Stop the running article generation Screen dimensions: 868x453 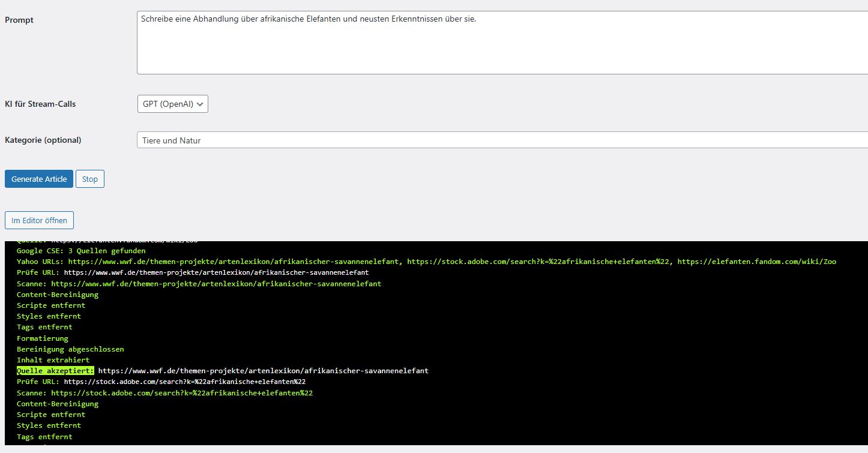tap(90, 179)
